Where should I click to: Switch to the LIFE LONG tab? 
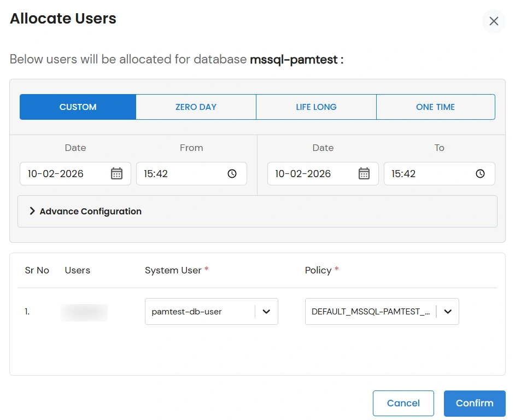tap(315, 107)
